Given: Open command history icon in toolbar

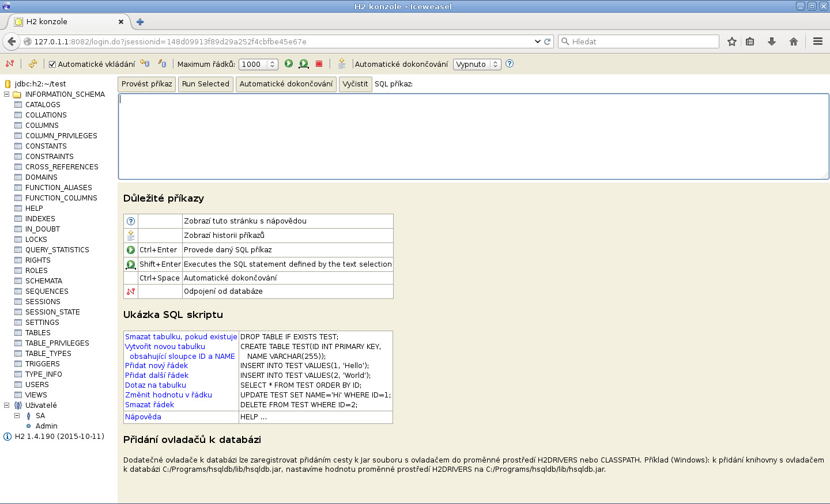Looking at the screenshot, I should pyautogui.click(x=342, y=64).
